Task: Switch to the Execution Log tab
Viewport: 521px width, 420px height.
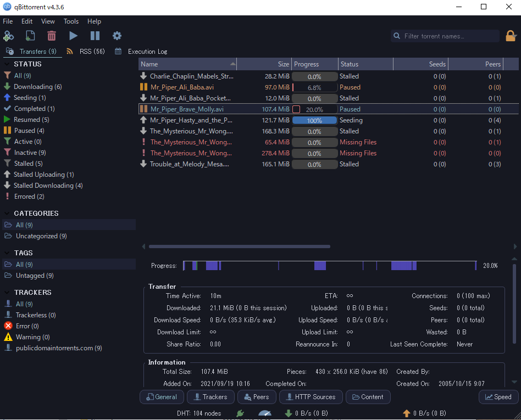Action: [141, 52]
